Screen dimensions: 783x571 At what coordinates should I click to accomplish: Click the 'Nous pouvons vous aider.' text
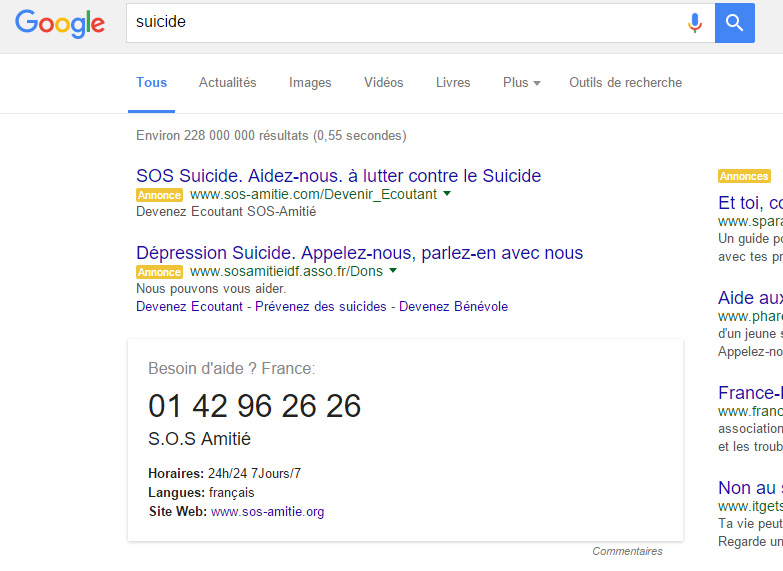point(211,289)
